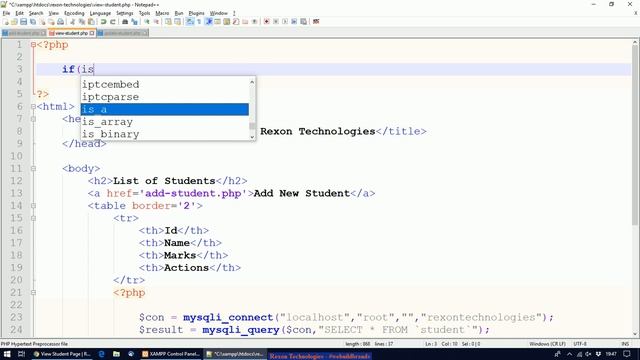
Task: Open View Student Page Chrome taskbar item
Action: 62,354
